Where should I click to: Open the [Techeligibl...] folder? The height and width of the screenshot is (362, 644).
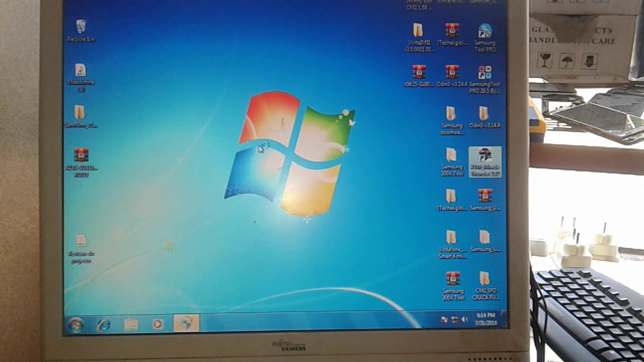click(451, 200)
